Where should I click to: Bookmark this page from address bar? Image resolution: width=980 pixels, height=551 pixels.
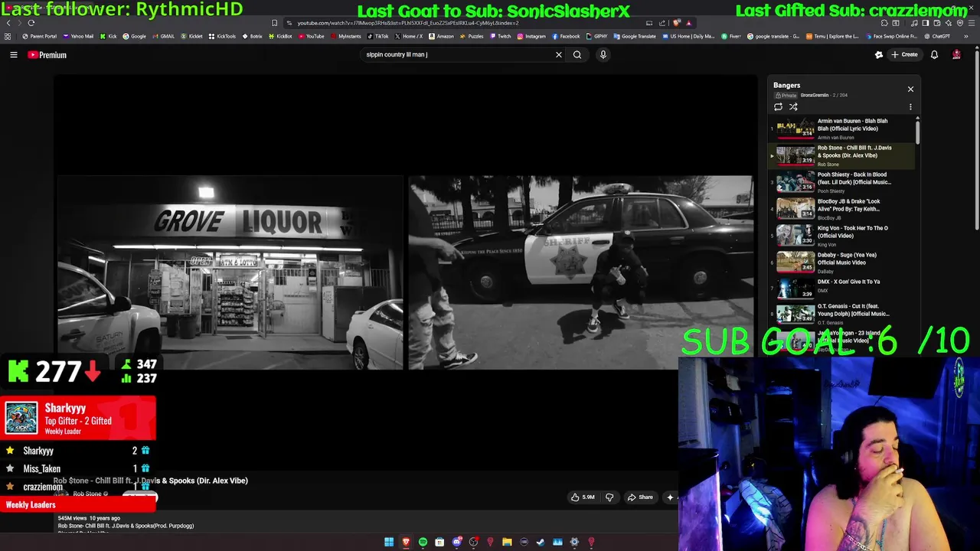tap(274, 23)
